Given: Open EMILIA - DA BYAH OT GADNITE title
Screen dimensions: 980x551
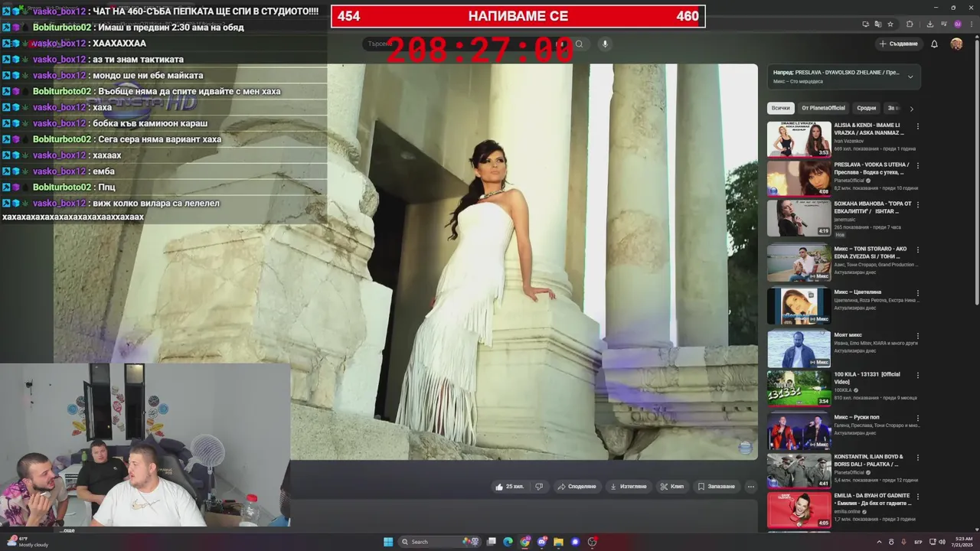Looking at the screenshot, I should click(x=872, y=500).
